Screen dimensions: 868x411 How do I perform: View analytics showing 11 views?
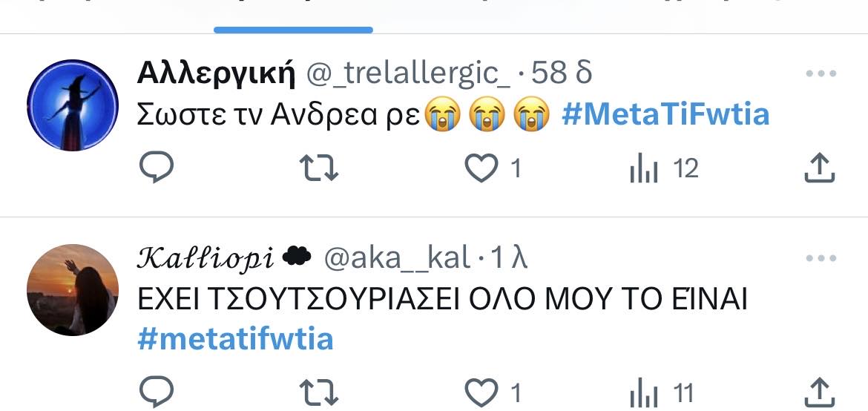click(x=662, y=394)
